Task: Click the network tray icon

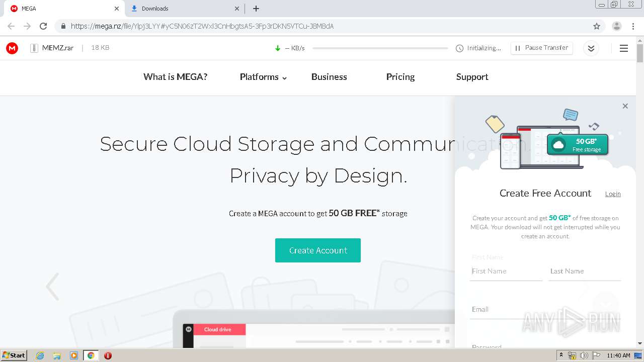Action: click(572, 355)
